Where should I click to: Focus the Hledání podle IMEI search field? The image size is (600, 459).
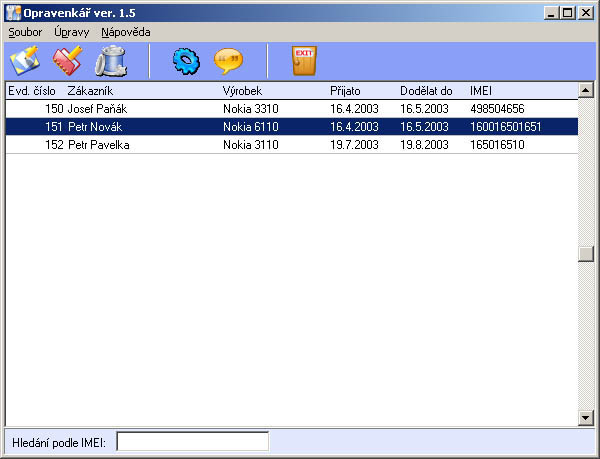click(x=193, y=441)
